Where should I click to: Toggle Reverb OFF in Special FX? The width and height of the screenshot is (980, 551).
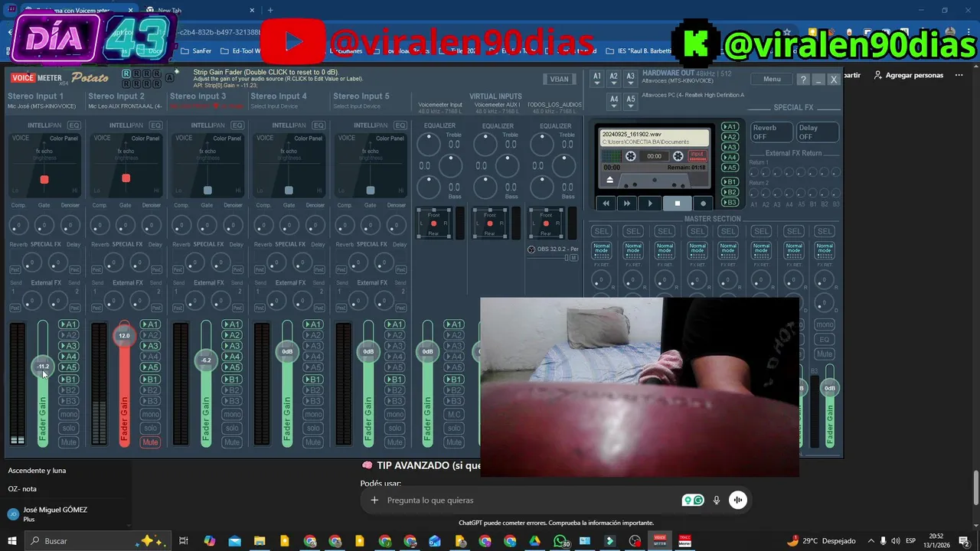(x=771, y=132)
